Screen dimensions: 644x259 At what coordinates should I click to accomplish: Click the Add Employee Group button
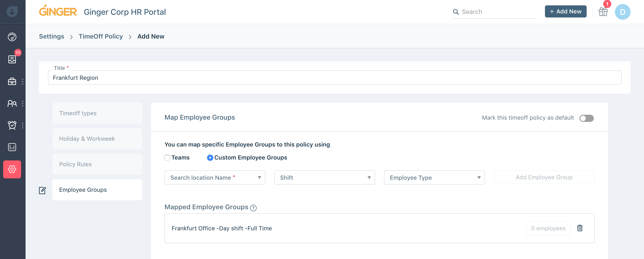[544, 177]
